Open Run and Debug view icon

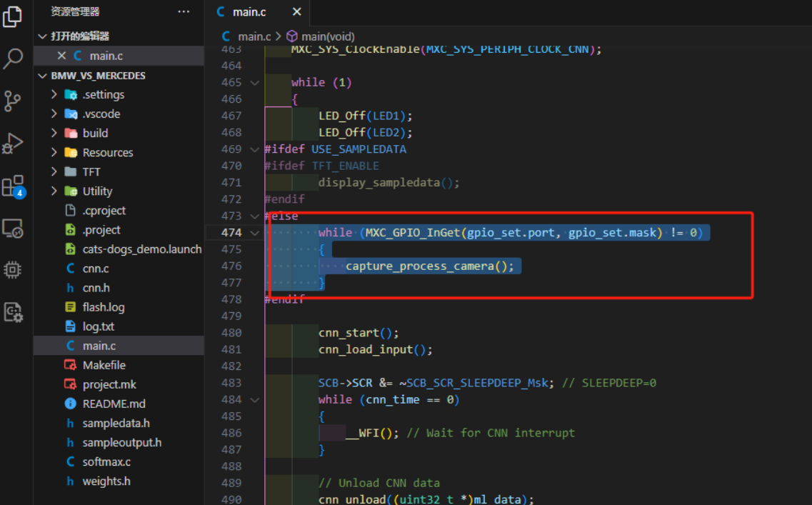pyautogui.click(x=12, y=144)
